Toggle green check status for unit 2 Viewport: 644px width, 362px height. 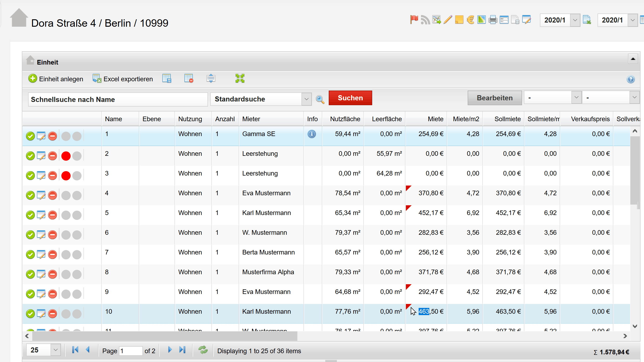pos(30,156)
